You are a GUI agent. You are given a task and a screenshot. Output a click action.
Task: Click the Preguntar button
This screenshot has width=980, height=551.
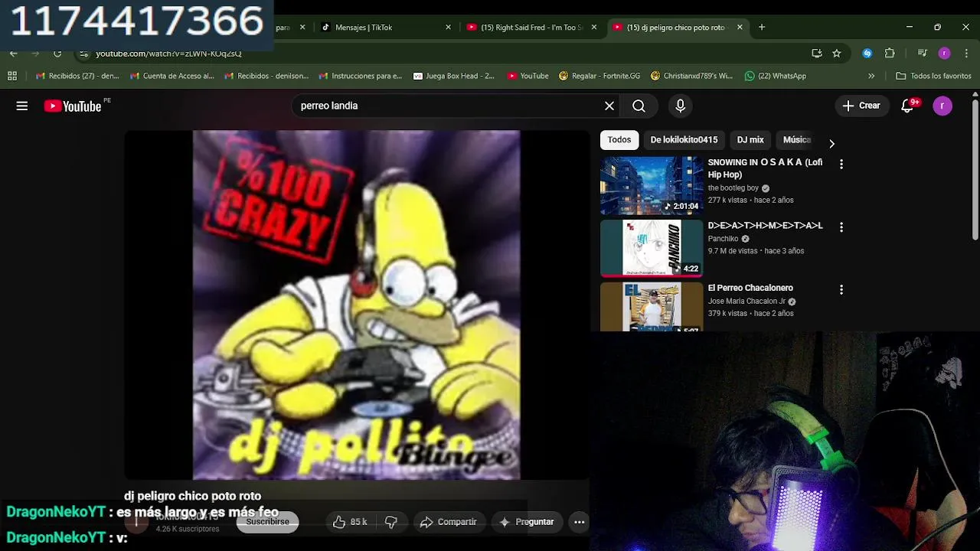pos(526,522)
